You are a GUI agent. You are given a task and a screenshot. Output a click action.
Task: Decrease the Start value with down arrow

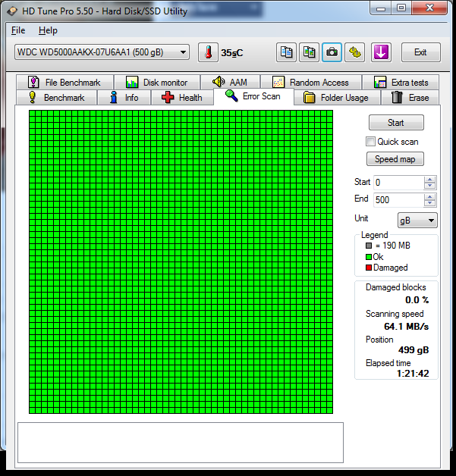[x=429, y=186]
